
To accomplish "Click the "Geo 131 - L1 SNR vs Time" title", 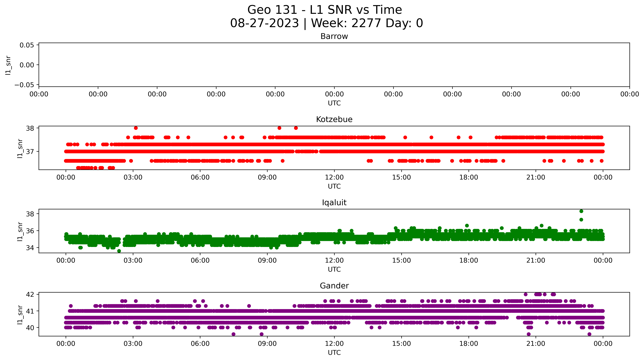I will pyautogui.click(x=325, y=10).
